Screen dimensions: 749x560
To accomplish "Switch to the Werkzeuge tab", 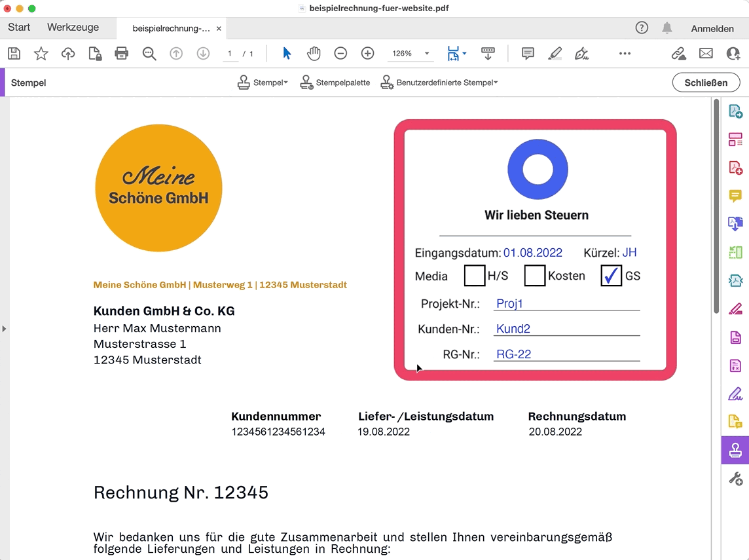I will pyautogui.click(x=73, y=28).
